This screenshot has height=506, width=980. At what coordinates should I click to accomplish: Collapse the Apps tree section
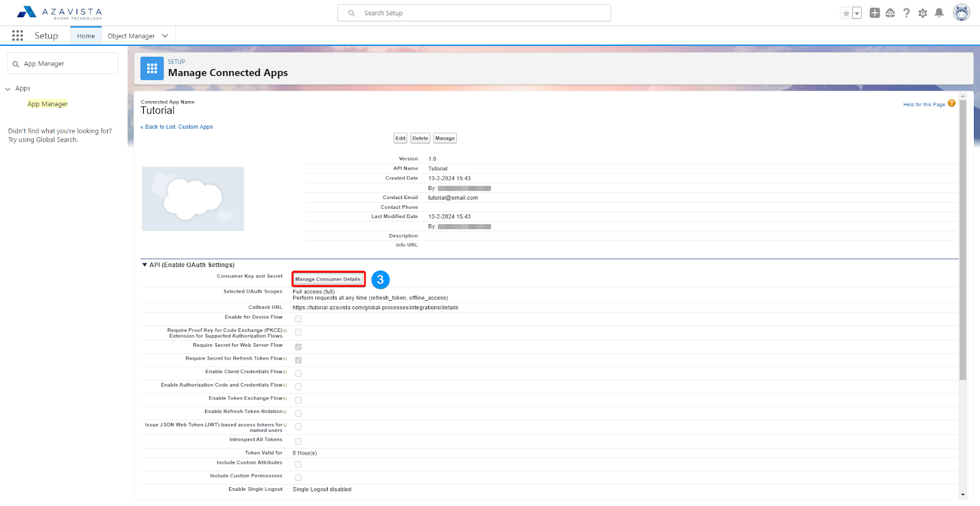point(8,89)
